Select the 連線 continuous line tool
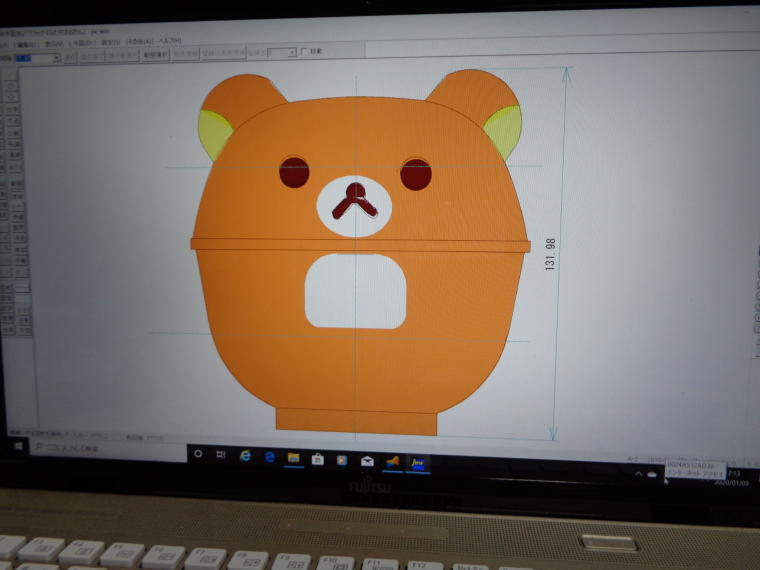This screenshot has width=760, height=570. click(15, 155)
